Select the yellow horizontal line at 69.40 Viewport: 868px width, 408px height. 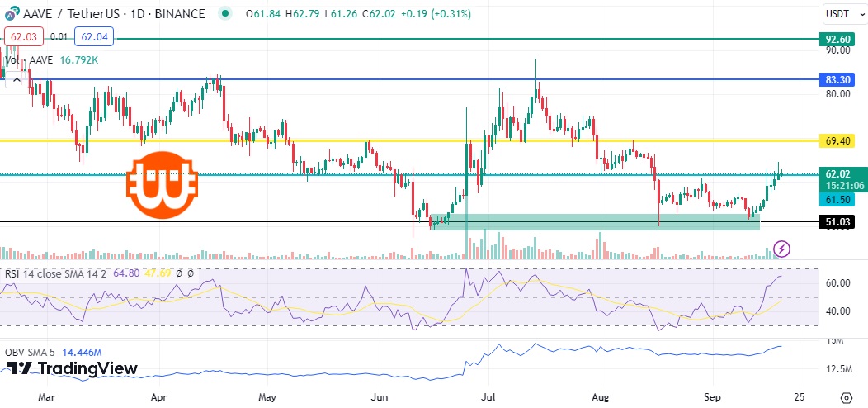(409, 140)
